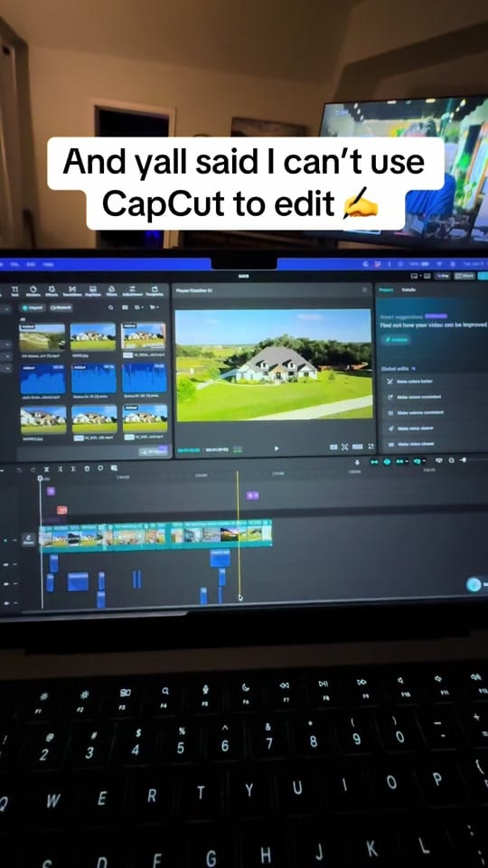Open the Templates tab

point(155,290)
